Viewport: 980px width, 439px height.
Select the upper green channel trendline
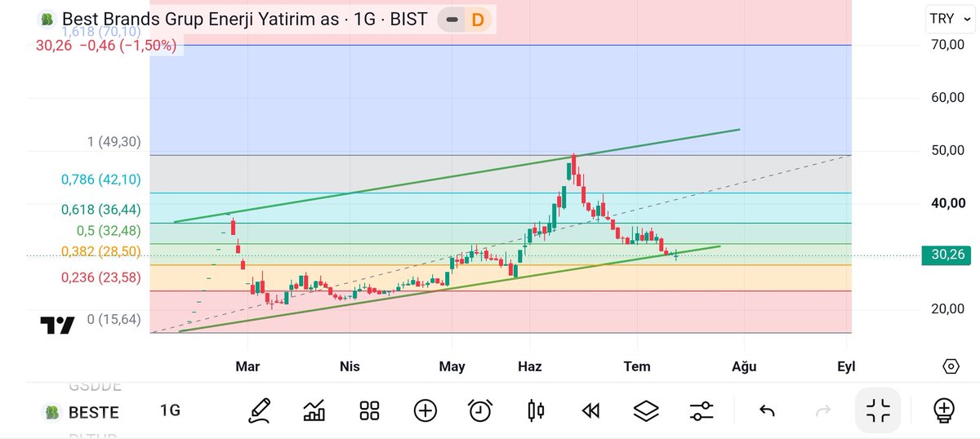(x=457, y=175)
